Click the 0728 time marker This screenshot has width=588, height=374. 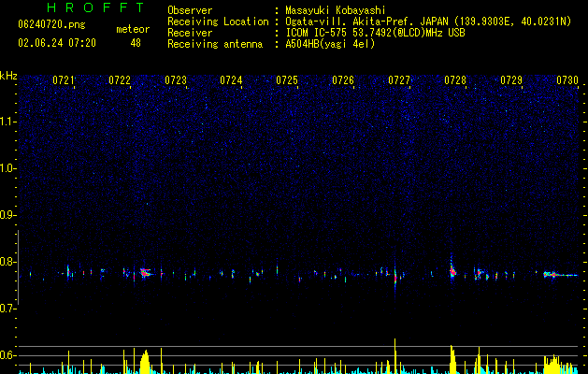(455, 80)
